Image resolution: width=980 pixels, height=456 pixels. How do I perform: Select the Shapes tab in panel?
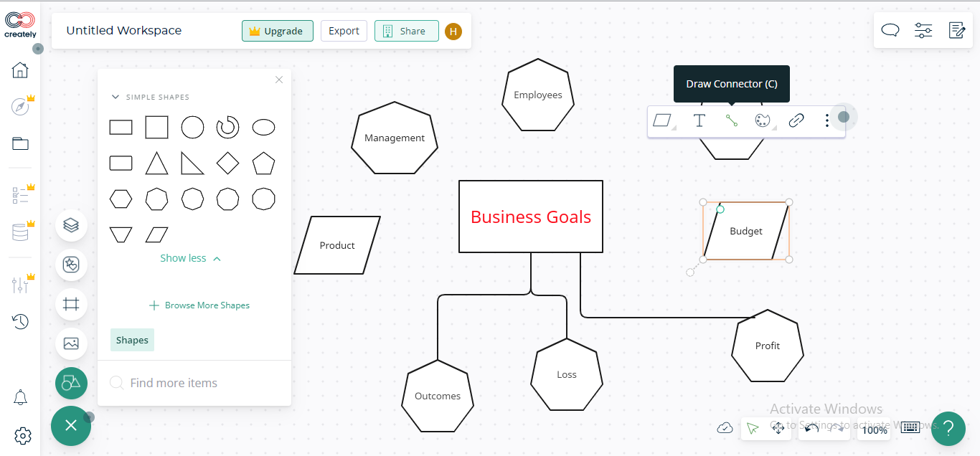coord(132,340)
